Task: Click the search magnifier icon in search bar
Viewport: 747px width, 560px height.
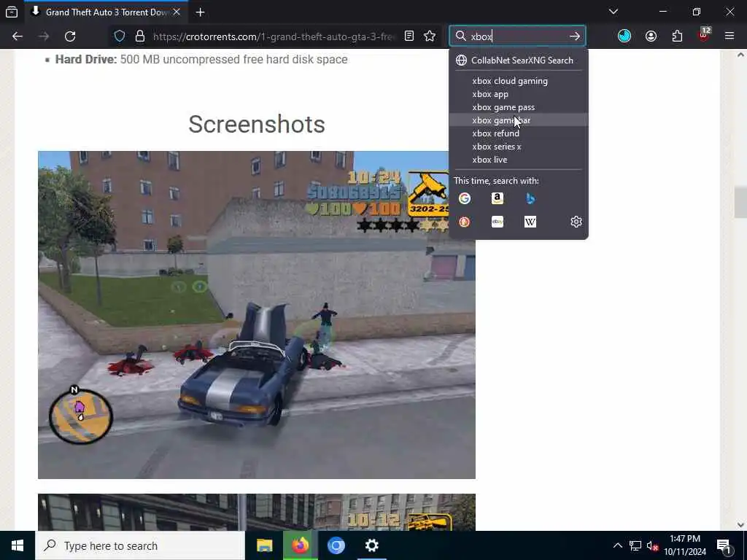Action: tap(461, 36)
